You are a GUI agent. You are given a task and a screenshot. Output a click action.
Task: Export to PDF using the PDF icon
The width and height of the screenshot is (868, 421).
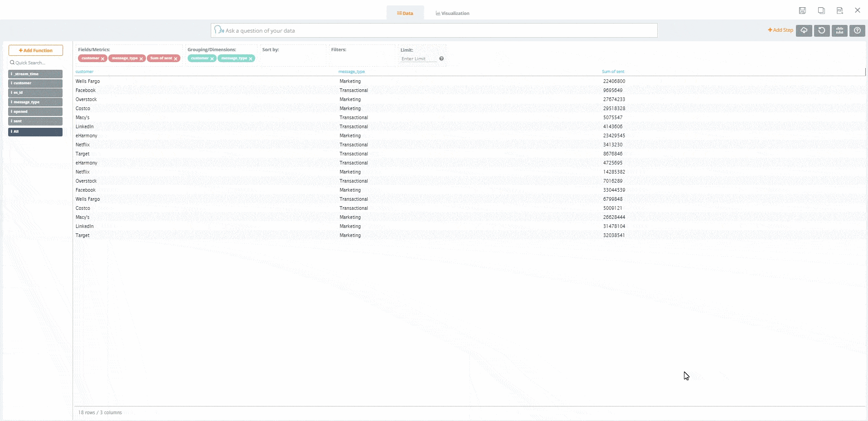point(840,10)
